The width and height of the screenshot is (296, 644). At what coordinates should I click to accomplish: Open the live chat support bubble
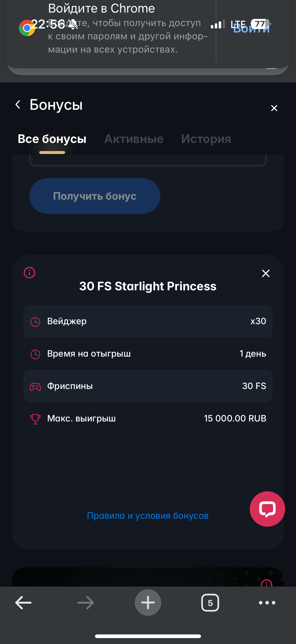coord(267,509)
